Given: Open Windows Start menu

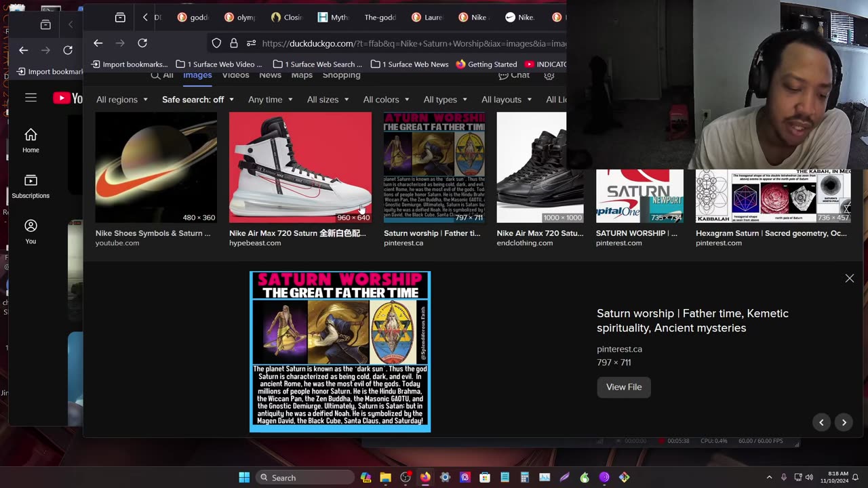Looking at the screenshot, I should pos(244,477).
